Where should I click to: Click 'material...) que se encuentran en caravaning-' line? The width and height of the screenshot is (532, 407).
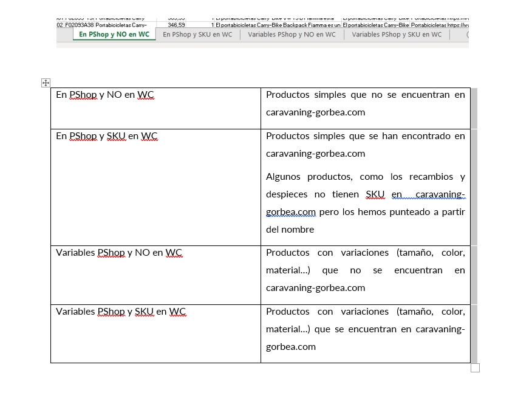(366, 329)
